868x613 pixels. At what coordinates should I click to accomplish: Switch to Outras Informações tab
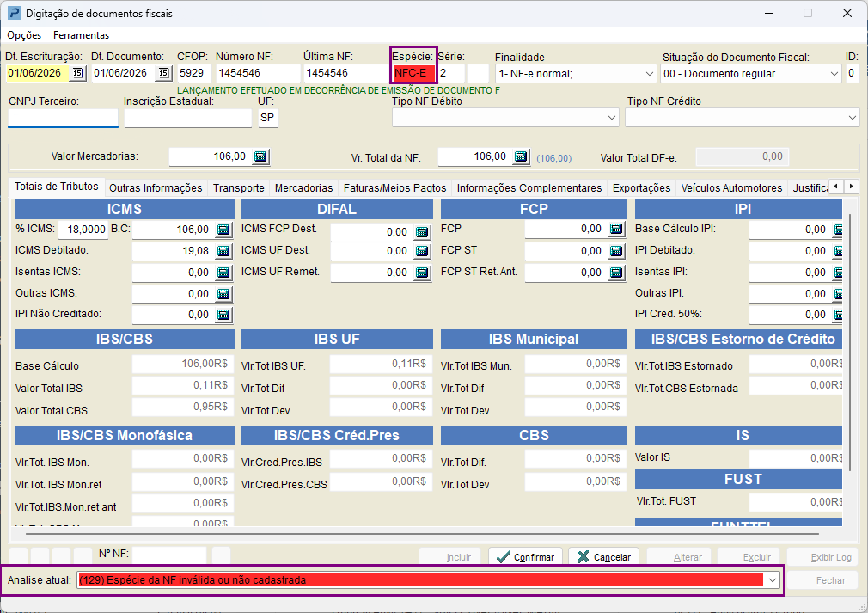[x=156, y=188]
